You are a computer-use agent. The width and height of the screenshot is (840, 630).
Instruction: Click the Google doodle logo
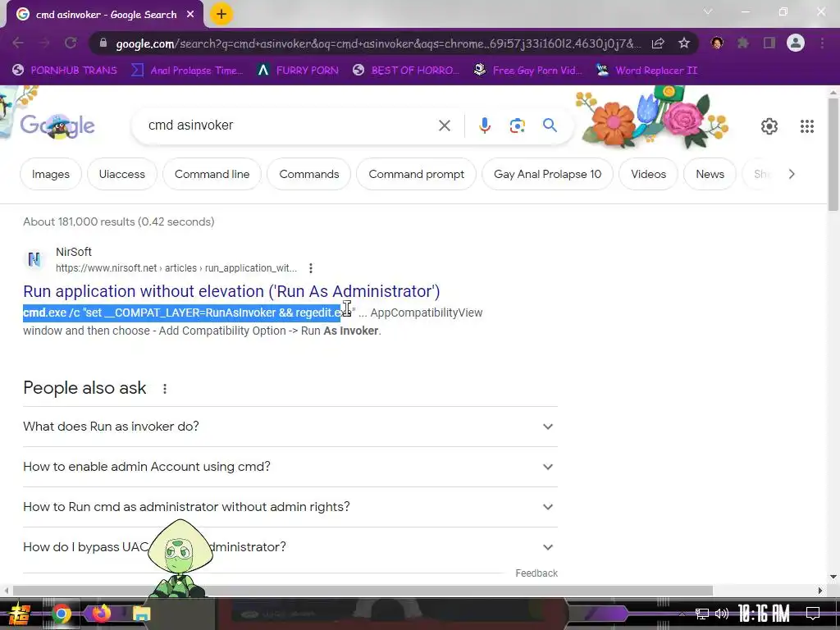[x=57, y=126]
